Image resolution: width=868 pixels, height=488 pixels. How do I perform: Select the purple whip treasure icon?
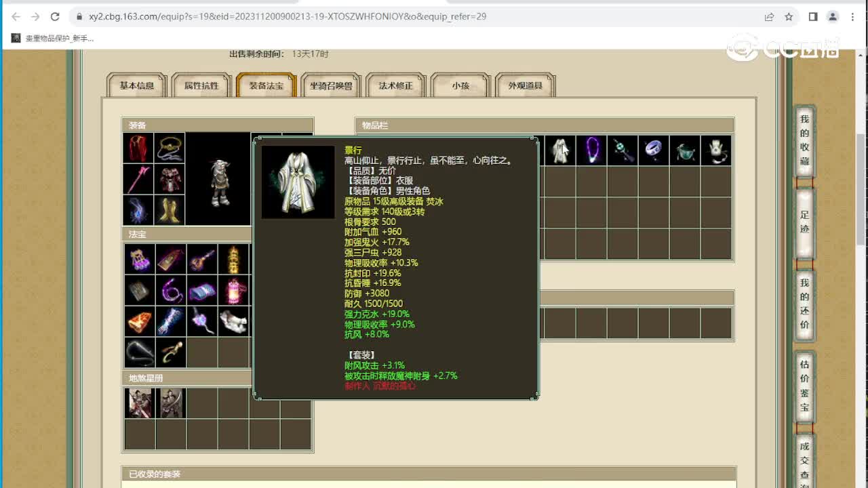[x=171, y=290]
